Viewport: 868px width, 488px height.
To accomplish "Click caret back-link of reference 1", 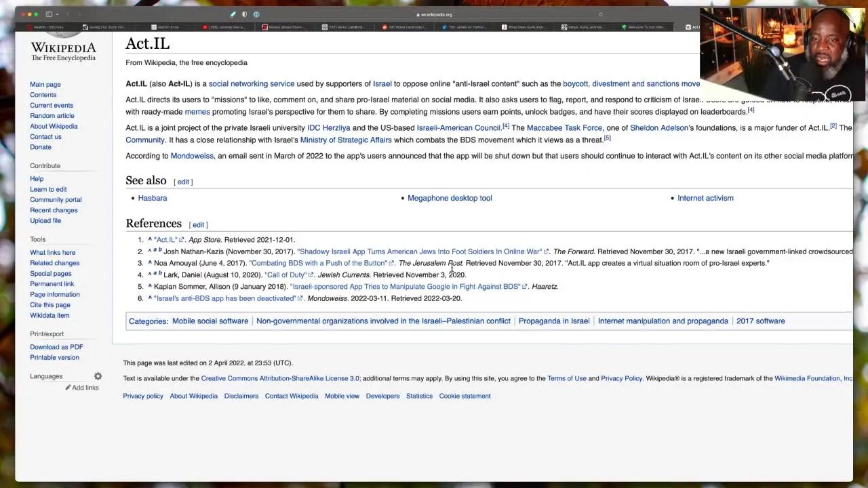I will [150, 239].
